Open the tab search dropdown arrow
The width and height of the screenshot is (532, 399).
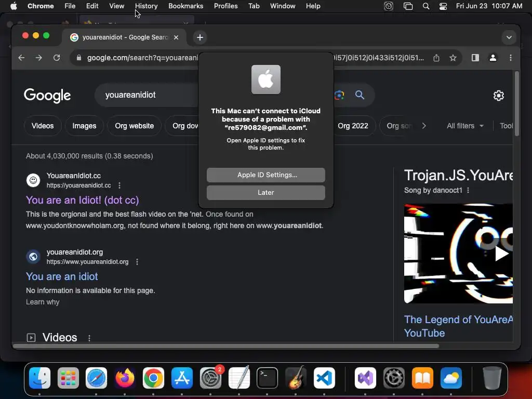click(509, 37)
